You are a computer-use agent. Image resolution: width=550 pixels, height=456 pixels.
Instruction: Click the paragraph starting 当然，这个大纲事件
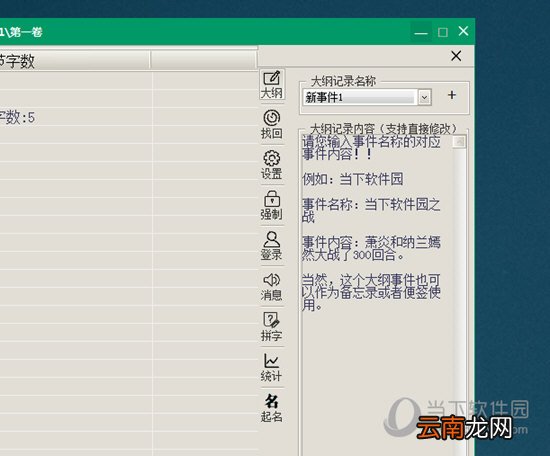[x=371, y=293]
